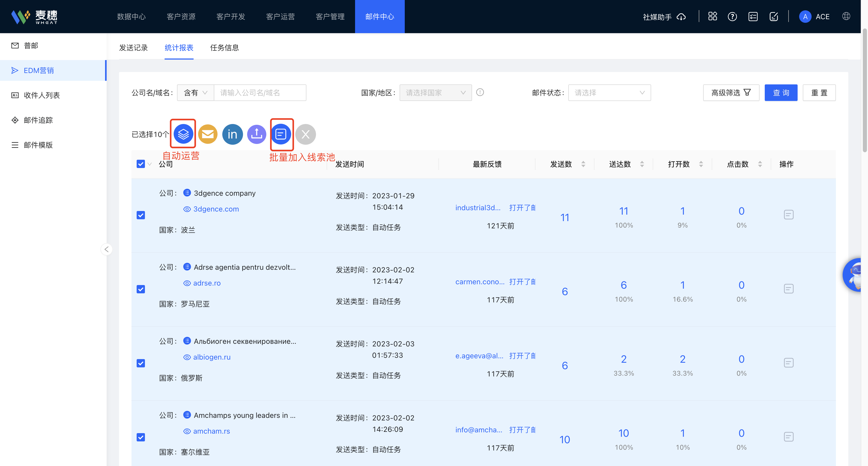Collapse the left sidebar arrow
868x466 pixels.
[x=106, y=249]
